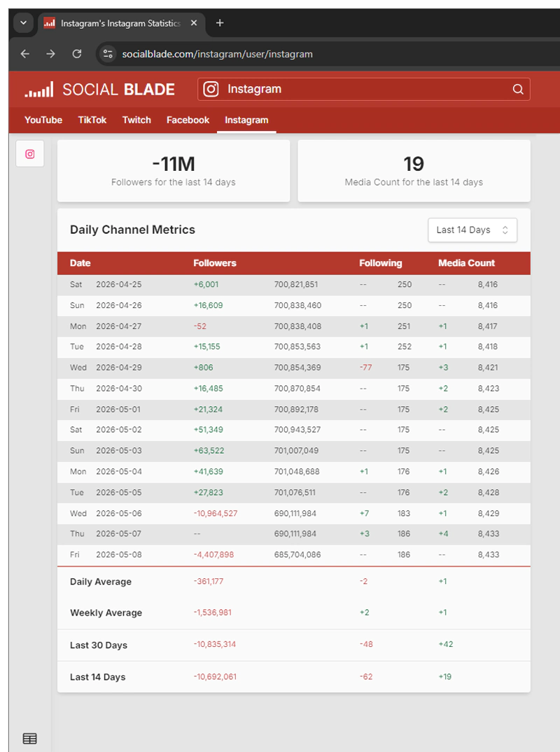The width and height of the screenshot is (560, 752).
Task: Click the Daily Channel Metrics heading
Action: click(x=132, y=230)
